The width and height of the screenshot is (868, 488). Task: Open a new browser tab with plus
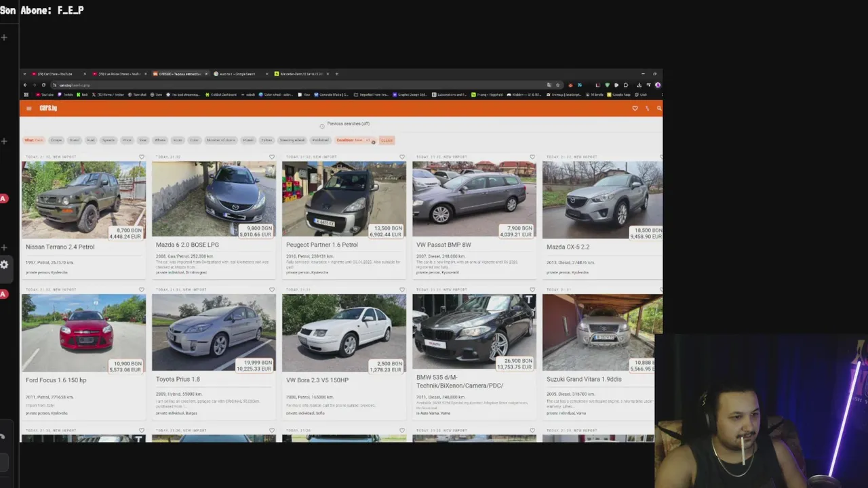click(337, 74)
